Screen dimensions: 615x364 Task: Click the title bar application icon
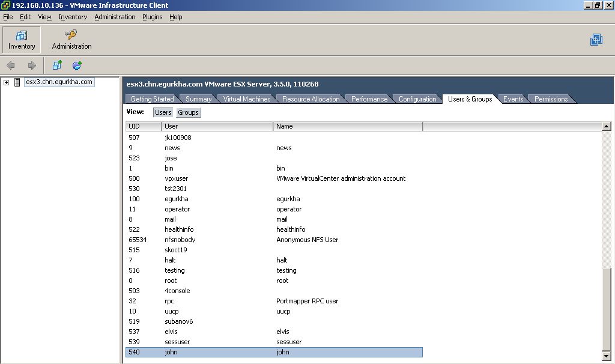[x=5, y=5]
